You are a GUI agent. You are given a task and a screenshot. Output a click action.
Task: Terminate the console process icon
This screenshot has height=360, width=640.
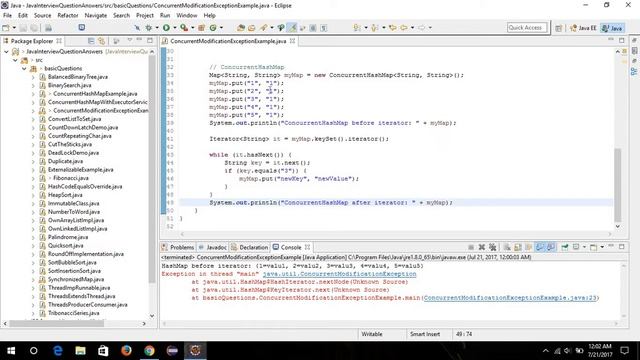coord(471,247)
